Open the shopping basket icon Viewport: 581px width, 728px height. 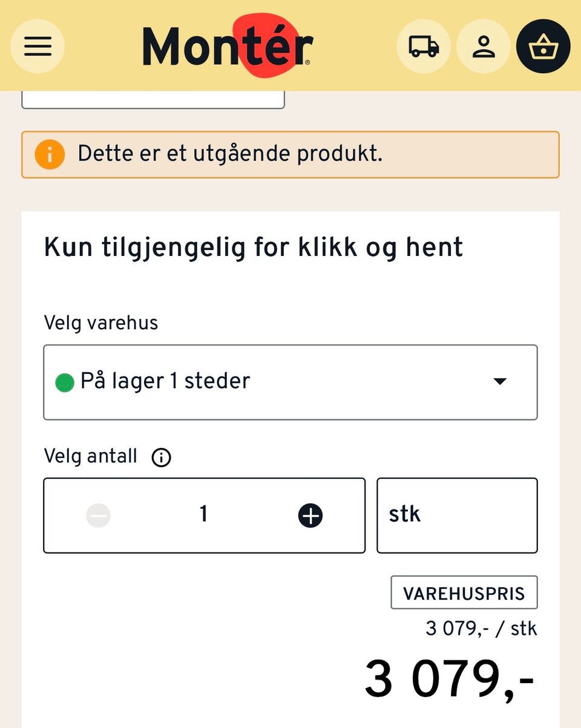tap(543, 47)
